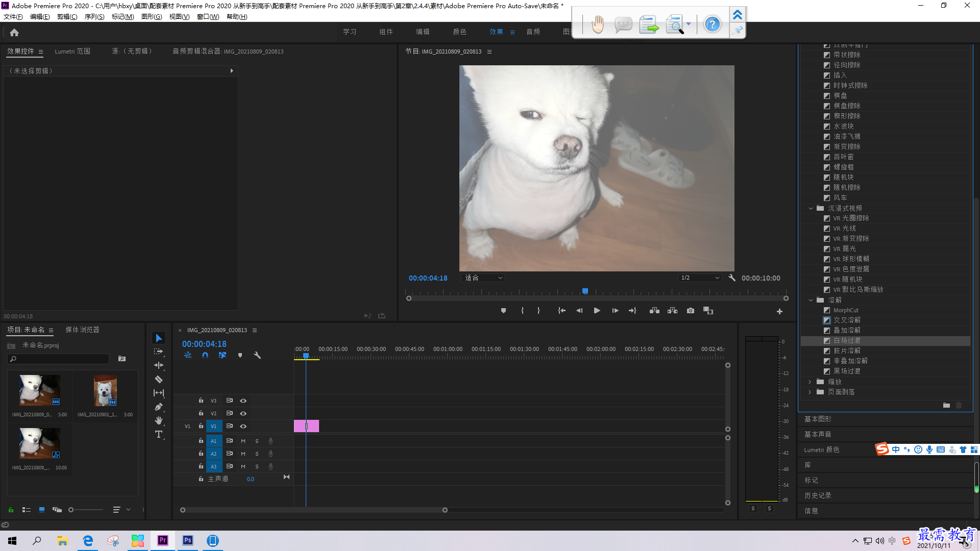Add marker in timeline panel
This screenshot has width=980, height=551.
(240, 355)
